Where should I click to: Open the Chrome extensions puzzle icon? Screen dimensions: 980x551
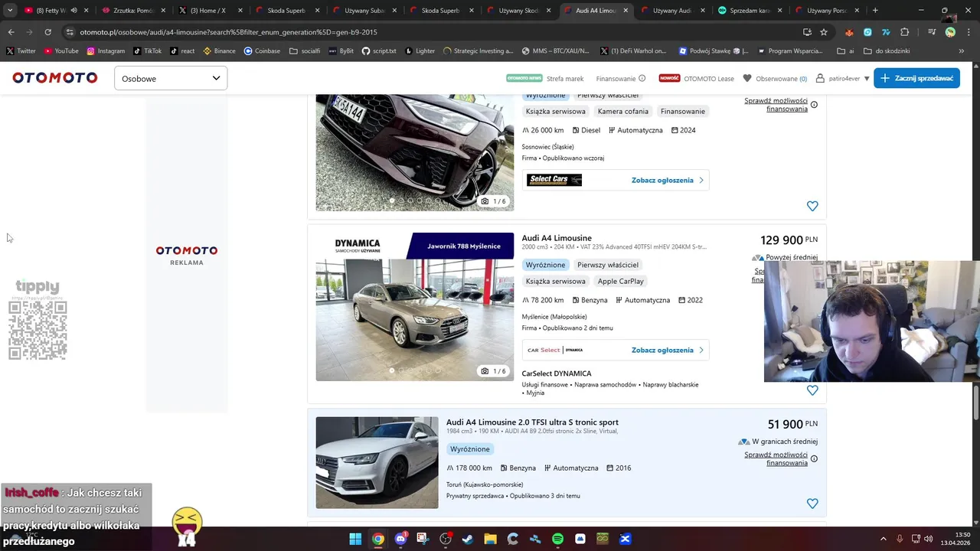click(905, 32)
